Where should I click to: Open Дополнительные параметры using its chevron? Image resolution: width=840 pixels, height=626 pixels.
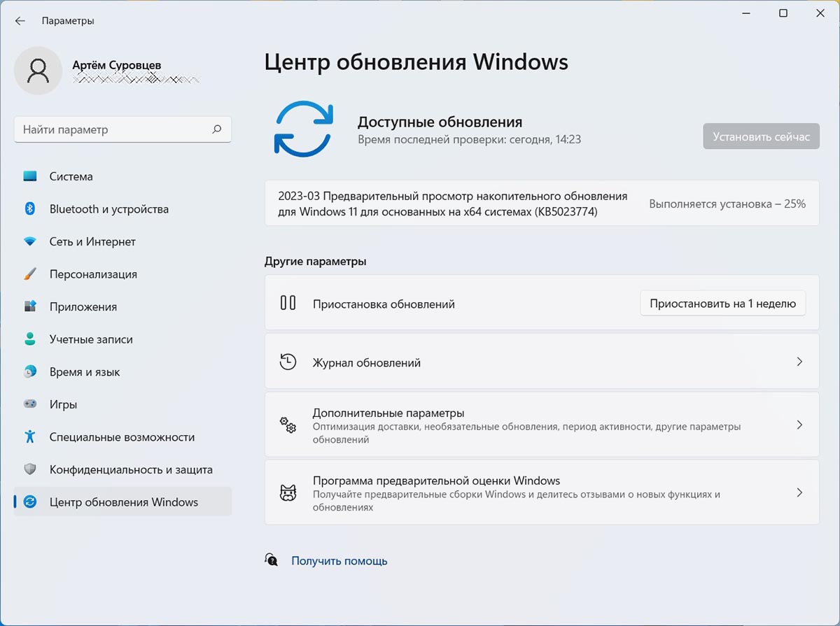click(799, 425)
